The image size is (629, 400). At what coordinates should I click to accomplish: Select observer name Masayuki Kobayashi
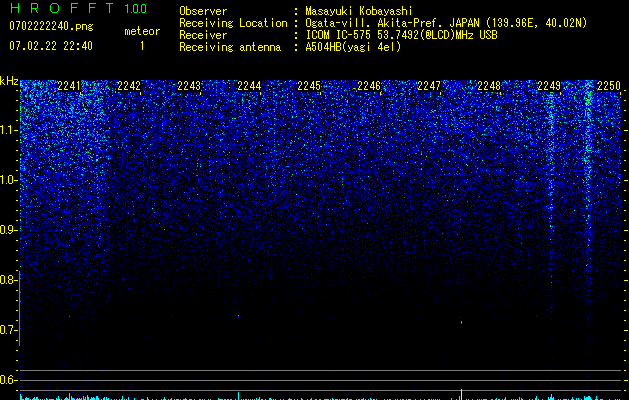click(359, 11)
